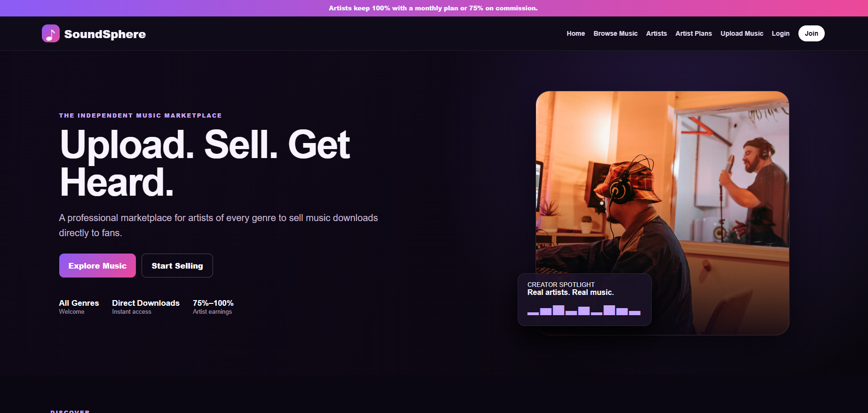Click the Start Selling button
868x413 pixels.
tap(177, 265)
